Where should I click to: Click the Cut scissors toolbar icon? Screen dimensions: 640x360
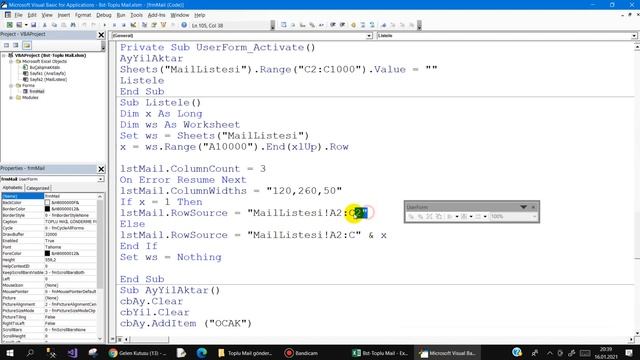click(x=44, y=25)
